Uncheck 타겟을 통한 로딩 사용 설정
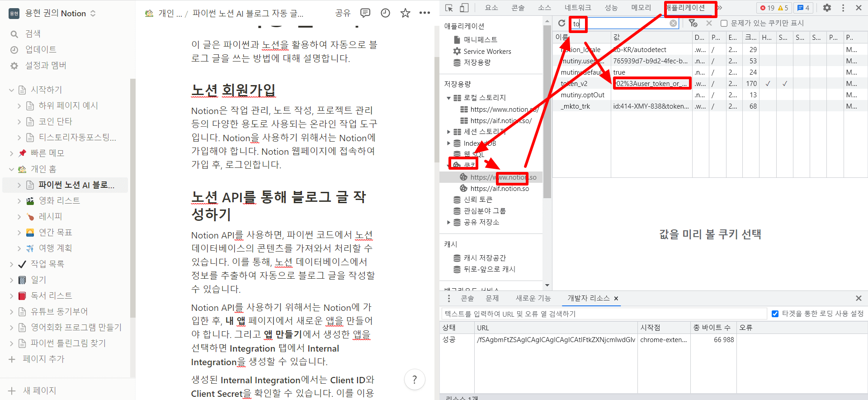This screenshot has width=868, height=400. click(x=775, y=314)
